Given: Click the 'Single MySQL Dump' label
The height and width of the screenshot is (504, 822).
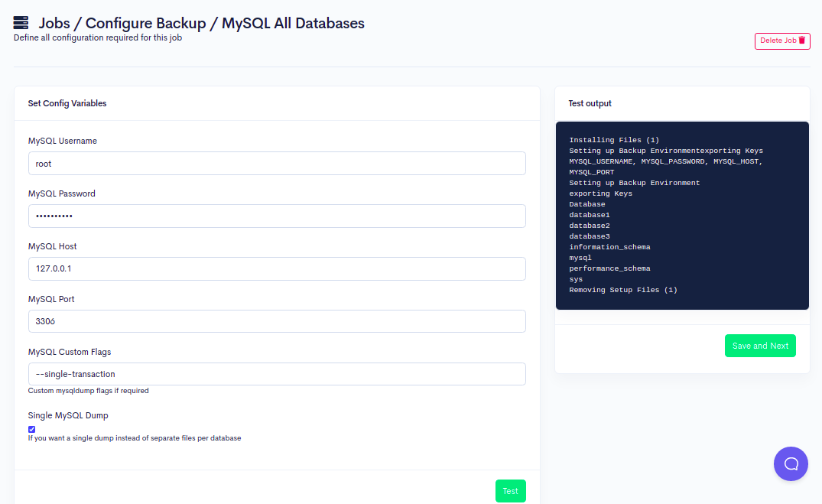Looking at the screenshot, I should pyautogui.click(x=68, y=415).
